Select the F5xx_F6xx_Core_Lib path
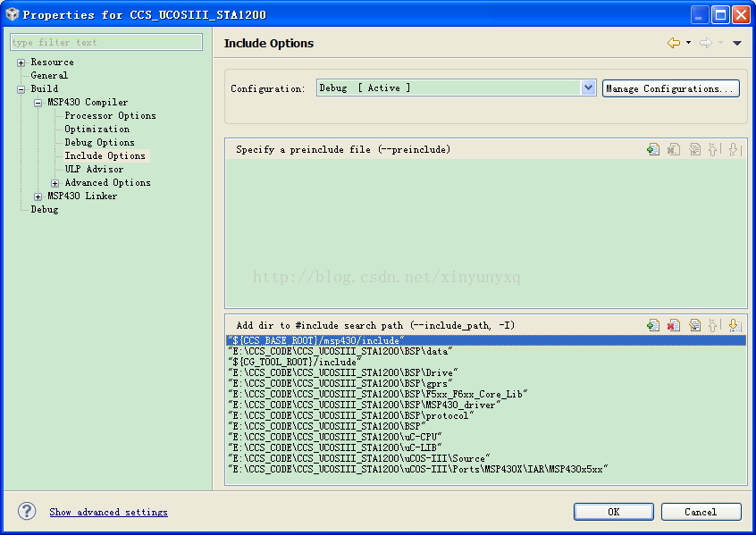 click(486, 394)
